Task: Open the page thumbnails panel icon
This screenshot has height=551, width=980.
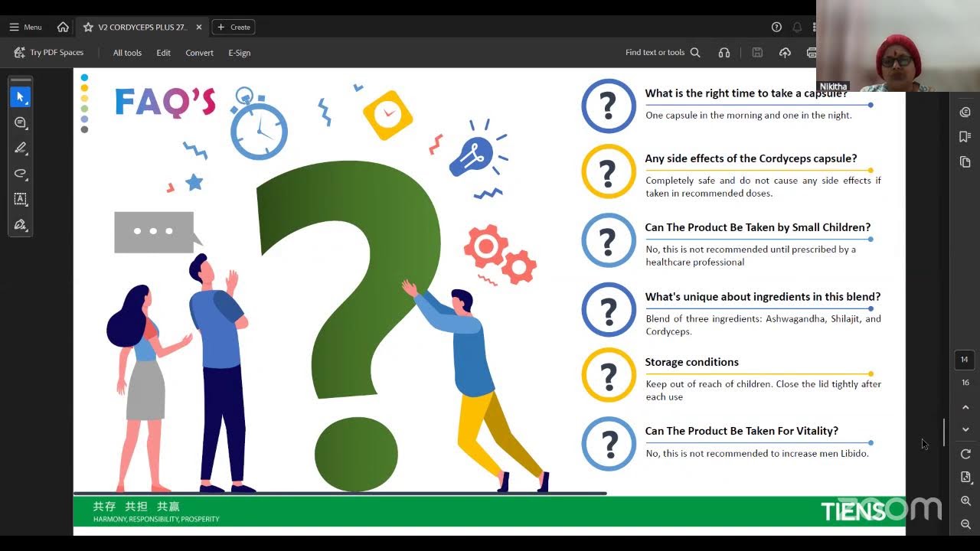Action: pyautogui.click(x=965, y=162)
